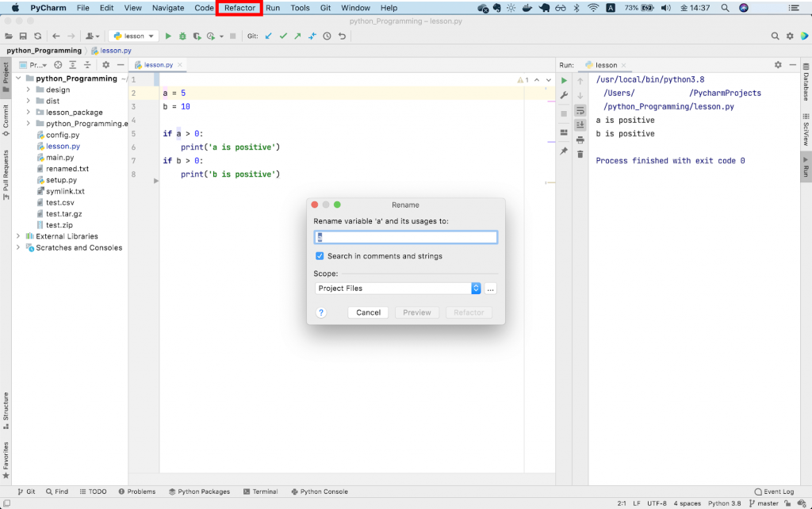Open the Tools menu
Screen dimensions: 812x509
(x=300, y=8)
